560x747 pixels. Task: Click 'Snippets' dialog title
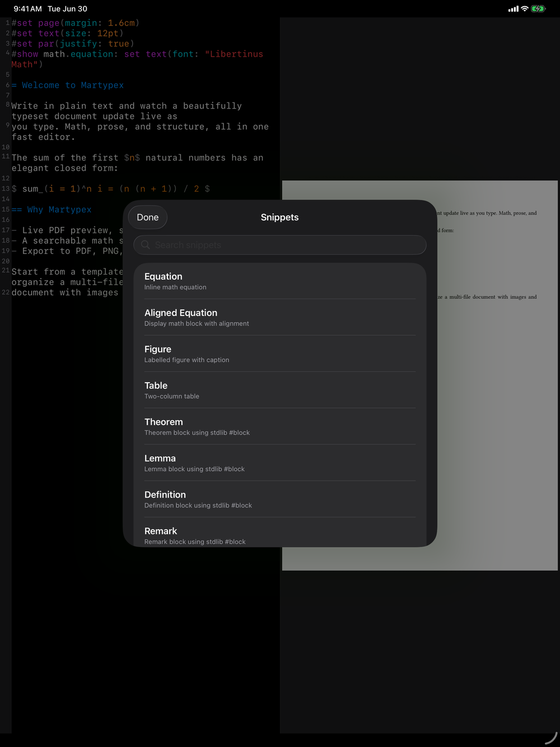pyautogui.click(x=280, y=217)
